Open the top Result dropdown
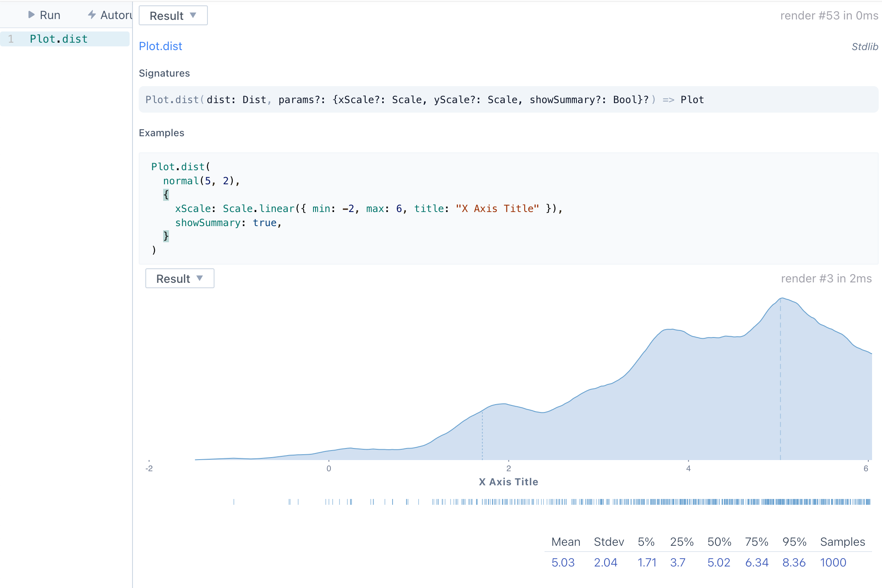 coord(173,16)
